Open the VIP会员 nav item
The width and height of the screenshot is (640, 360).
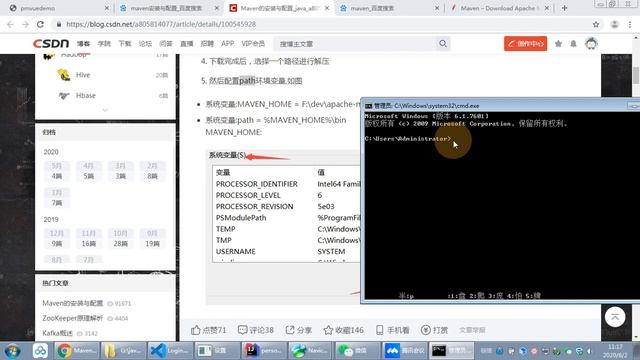253,44
